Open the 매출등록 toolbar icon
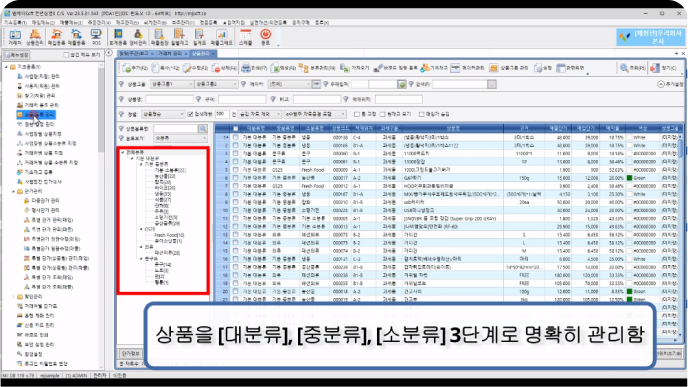 click(76, 37)
